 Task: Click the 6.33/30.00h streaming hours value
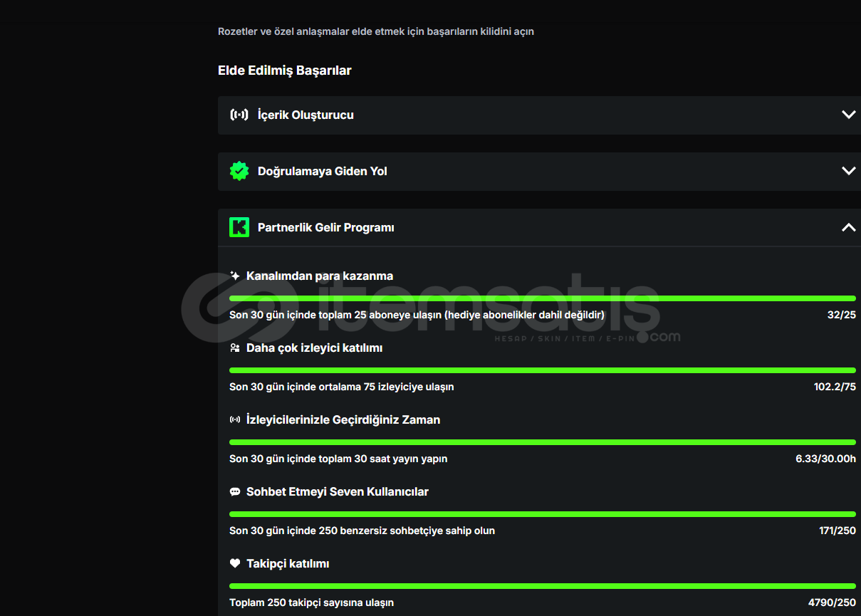[x=825, y=459]
